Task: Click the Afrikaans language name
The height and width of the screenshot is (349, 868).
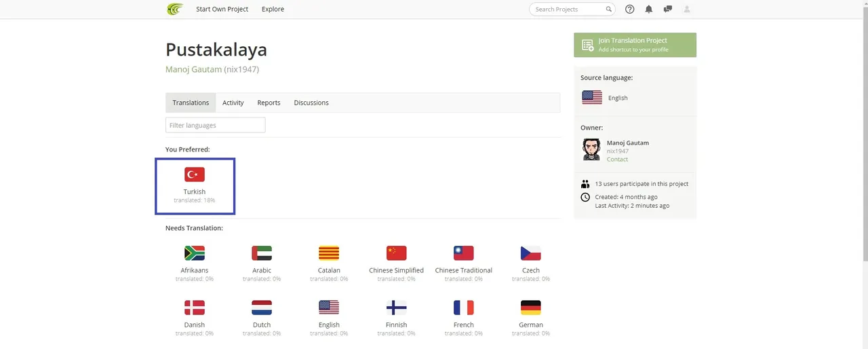Action: coord(195,270)
